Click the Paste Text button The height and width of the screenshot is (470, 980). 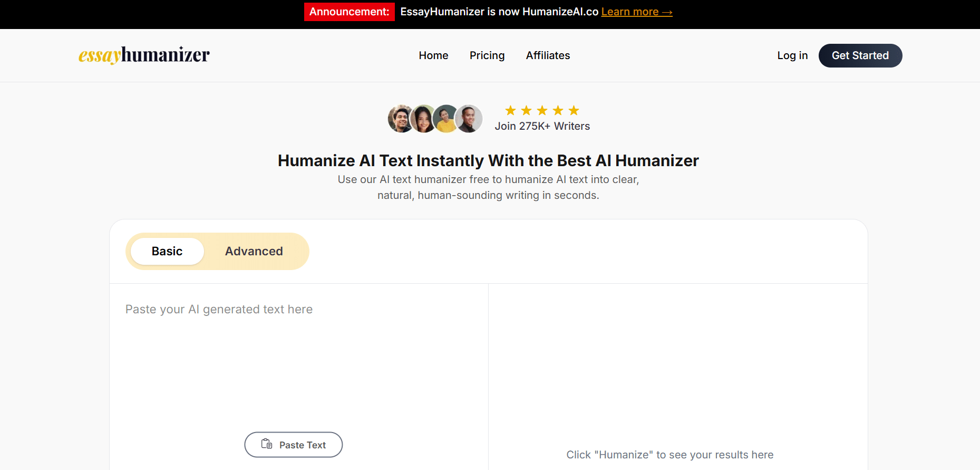coord(294,445)
